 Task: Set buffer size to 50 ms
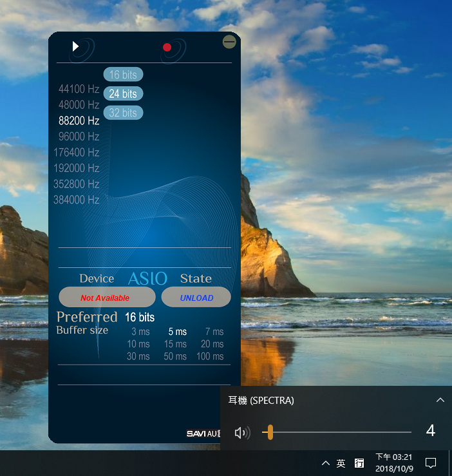(176, 356)
